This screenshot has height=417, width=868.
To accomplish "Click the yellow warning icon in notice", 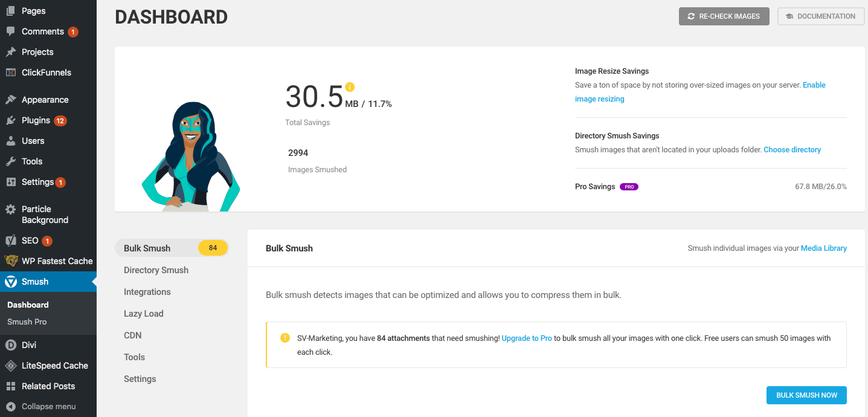I will tap(285, 338).
